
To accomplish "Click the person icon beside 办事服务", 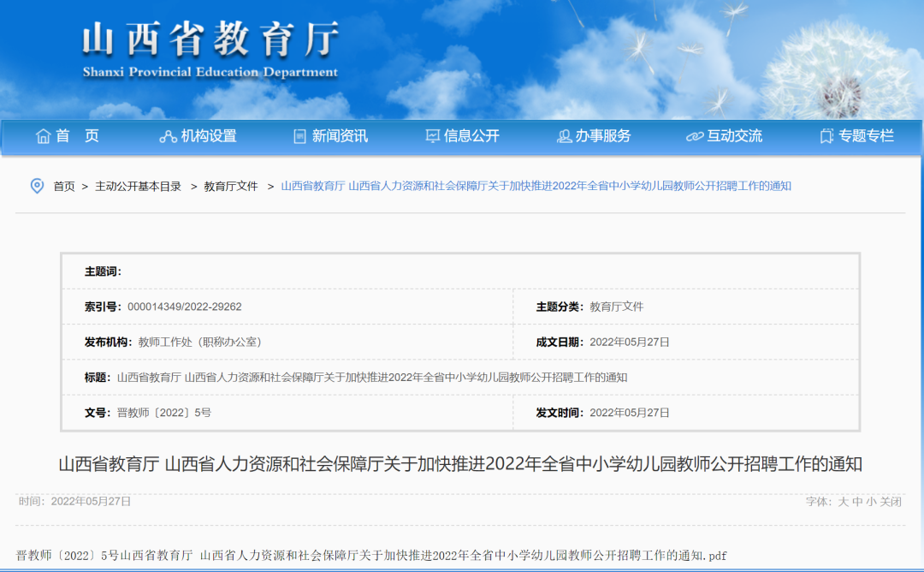I will [x=564, y=137].
